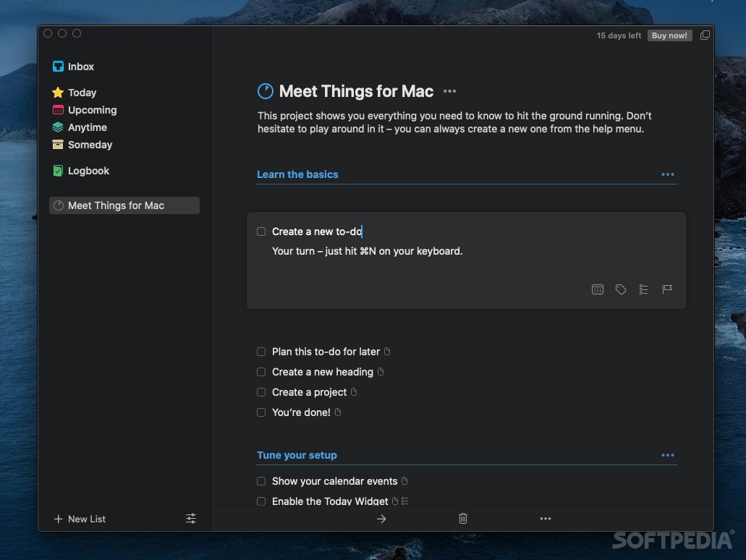The width and height of the screenshot is (746, 560).
Task: Click the Someday archive box icon
Action: tap(58, 145)
